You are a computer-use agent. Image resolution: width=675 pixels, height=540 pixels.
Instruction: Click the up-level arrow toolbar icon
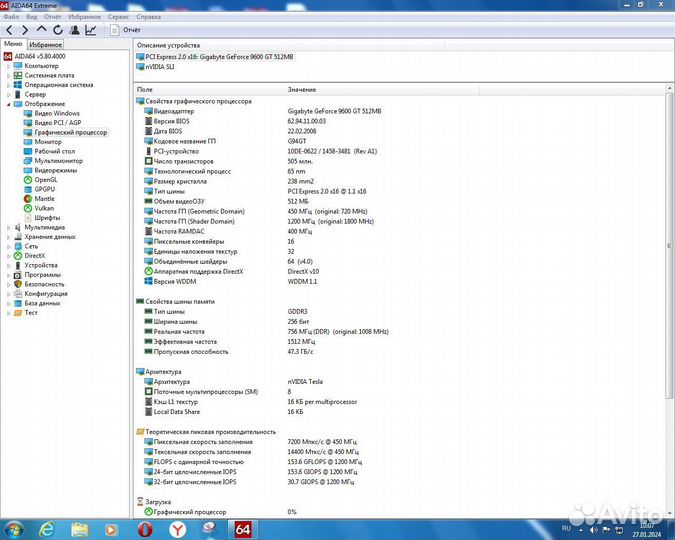[x=41, y=29]
